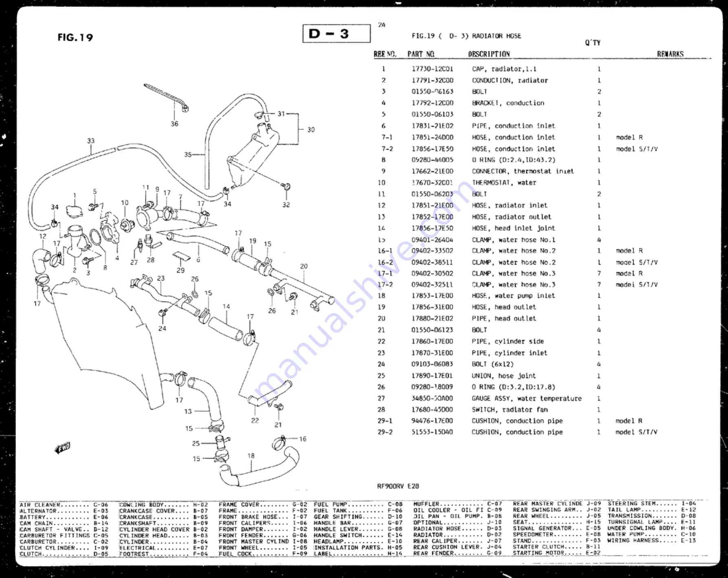This screenshot has width=728, height=578.
Task: Click description "PIPE, conduction inlet"
Action: 513,126
